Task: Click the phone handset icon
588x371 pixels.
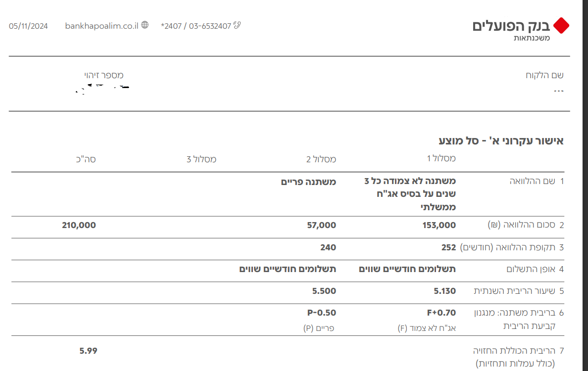Action: point(237,25)
